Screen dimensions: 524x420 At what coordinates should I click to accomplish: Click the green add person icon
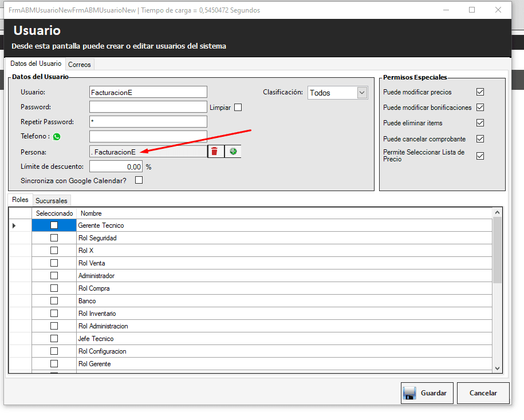click(x=233, y=151)
